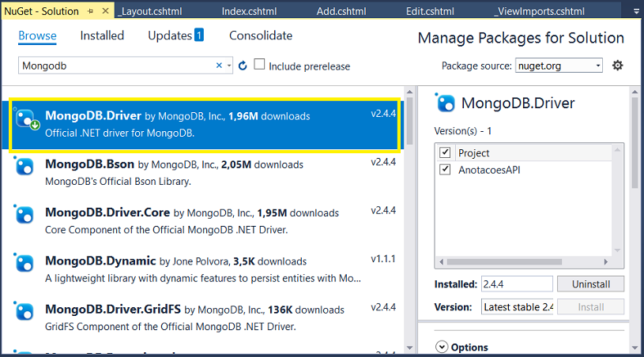
Task: Open the search history dropdown arrow
Action: pyautogui.click(x=229, y=66)
